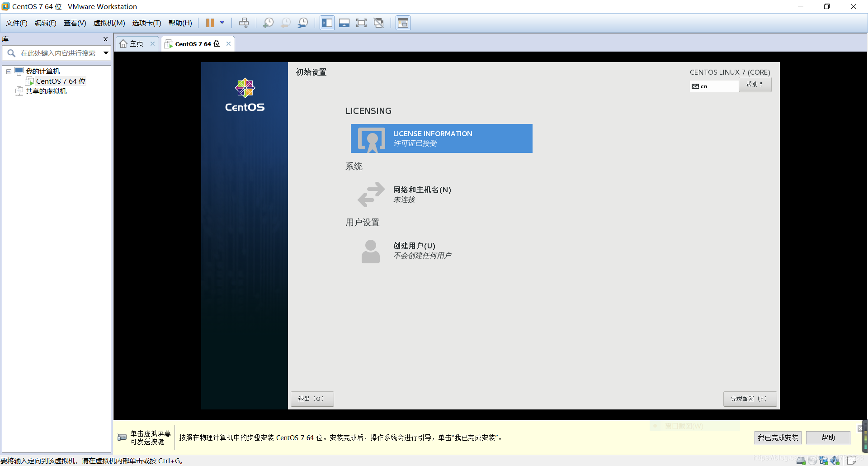Image resolution: width=868 pixels, height=466 pixels.
Task: Open the 文件(F) menu
Action: (17, 23)
